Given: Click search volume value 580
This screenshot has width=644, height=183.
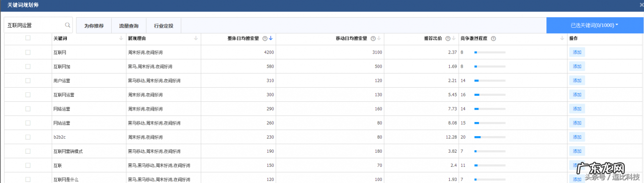Looking at the screenshot, I should [x=270, y=66].
